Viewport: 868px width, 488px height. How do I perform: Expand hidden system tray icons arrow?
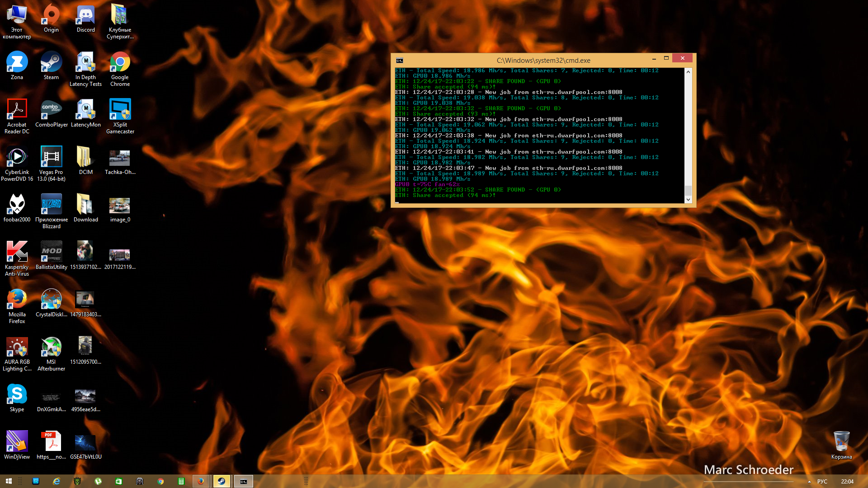[809, 482]
